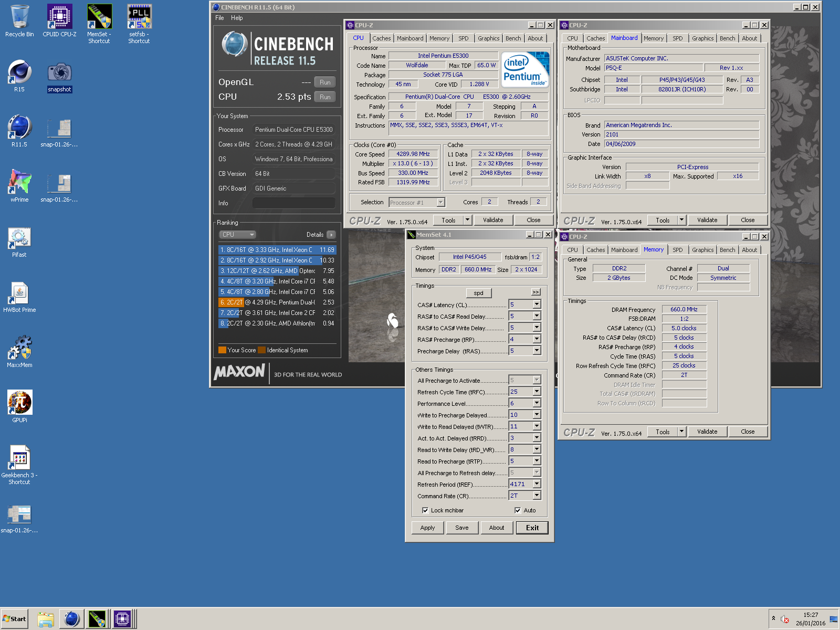This screenshot has height=630, width=840.
Task: Open RAS# Precharge (tRP) dropdown
Action: [x=537, y=339]
